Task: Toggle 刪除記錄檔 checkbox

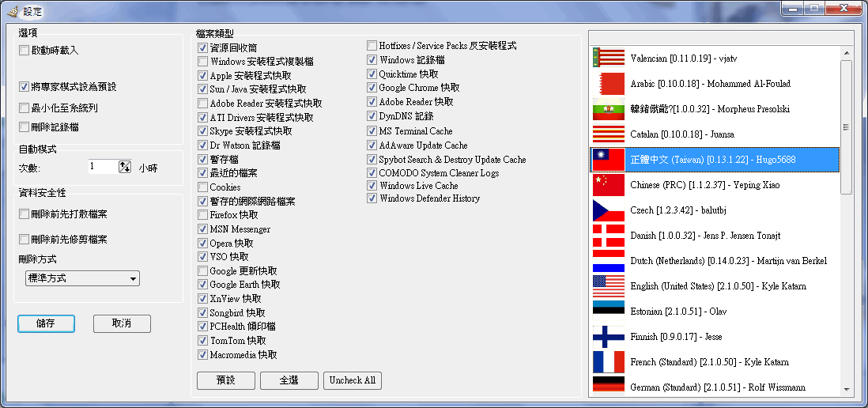Action: tap(24, 127)
